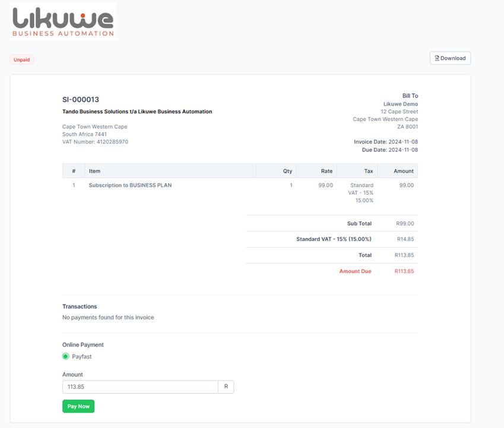Click the Amount input field

click(140, 387)
